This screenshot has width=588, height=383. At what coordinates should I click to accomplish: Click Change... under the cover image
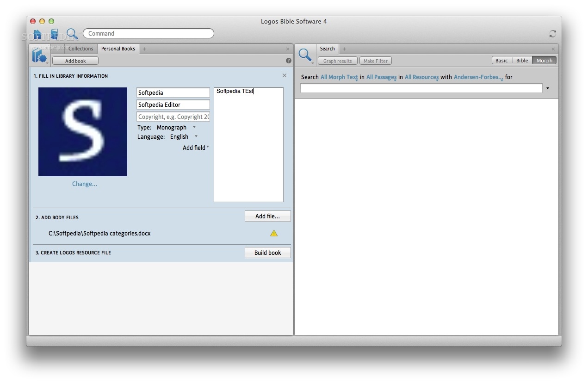click(x=84, y=184)
